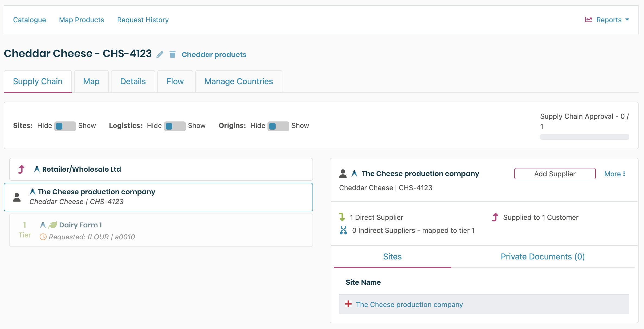Switch to the Flow tab

point(175,82)
